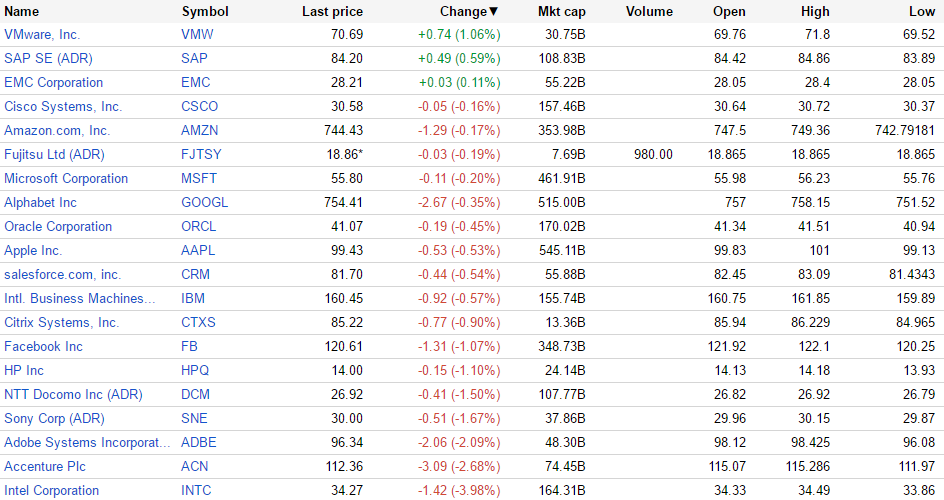944x500 pixels.
Task: Open Fujitsu Ltd (ADR) link
Action: pyautogui.click(x=54, y=155)
